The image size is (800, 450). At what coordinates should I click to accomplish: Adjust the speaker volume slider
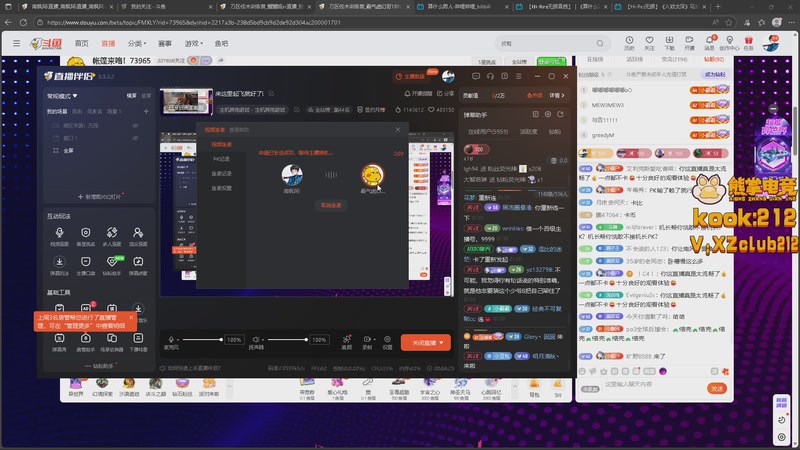click(287, 339)
